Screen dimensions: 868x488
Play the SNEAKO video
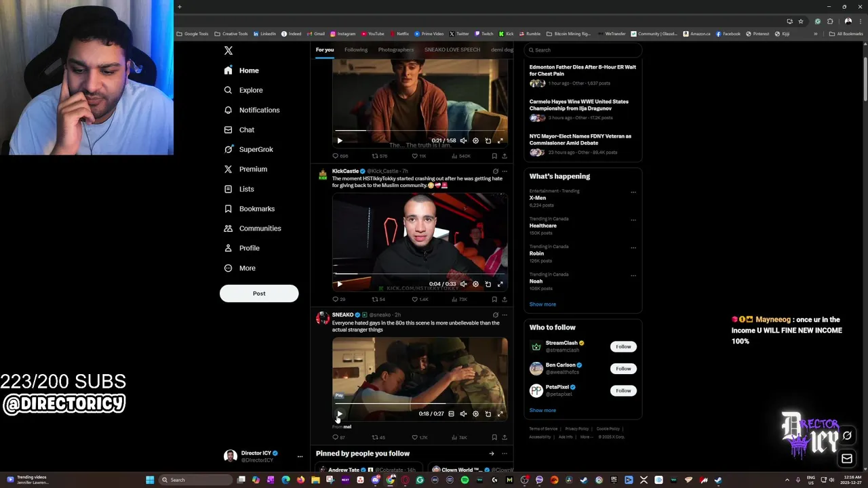coord(340,413)
